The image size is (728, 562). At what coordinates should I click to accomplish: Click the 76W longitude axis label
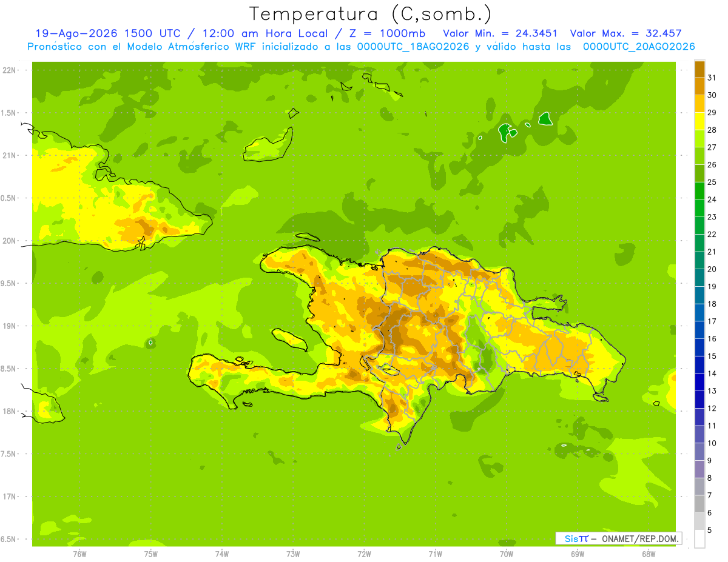click(x=79, y=554)
